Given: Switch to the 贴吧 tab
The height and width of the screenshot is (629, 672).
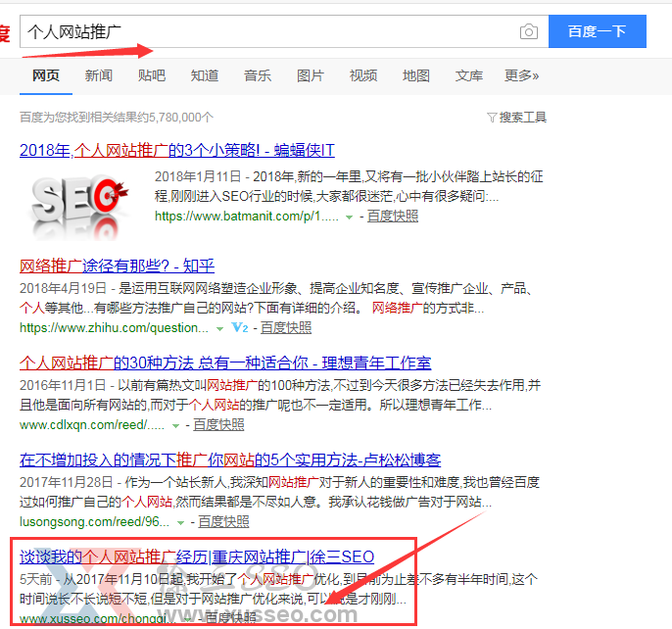Looking at the screenshot, I should point(151,75).
